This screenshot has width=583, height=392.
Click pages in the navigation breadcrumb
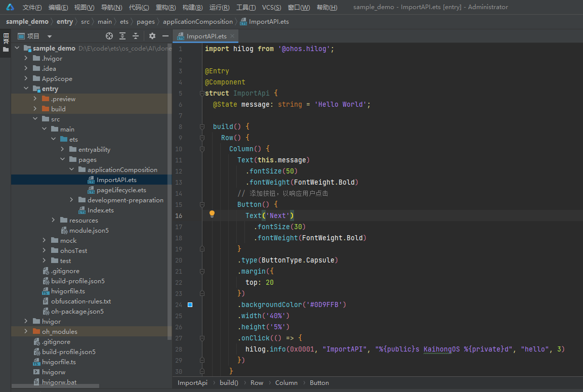145,22
